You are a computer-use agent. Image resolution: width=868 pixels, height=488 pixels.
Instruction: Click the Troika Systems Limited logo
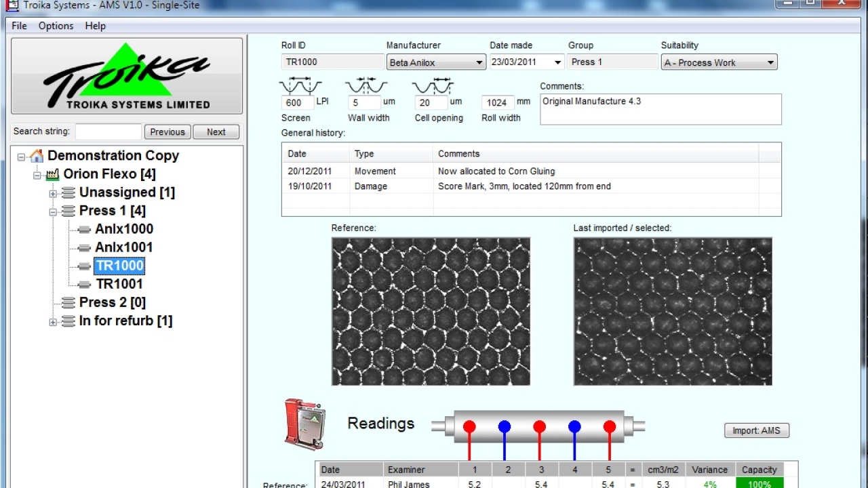[127, 76]
